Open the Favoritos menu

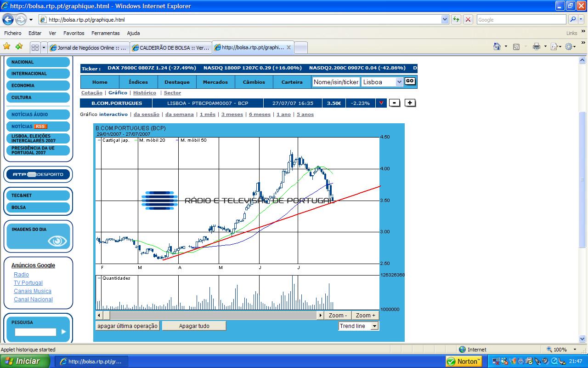74,33
